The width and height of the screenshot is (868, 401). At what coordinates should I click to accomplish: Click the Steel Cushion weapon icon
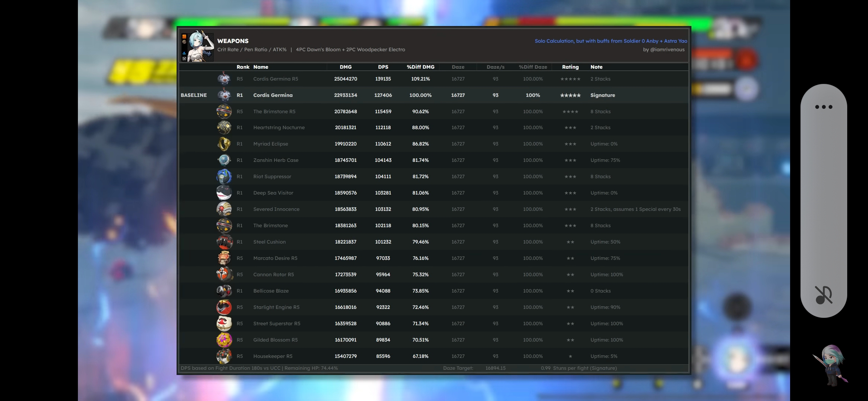click(x=224, y=242)
